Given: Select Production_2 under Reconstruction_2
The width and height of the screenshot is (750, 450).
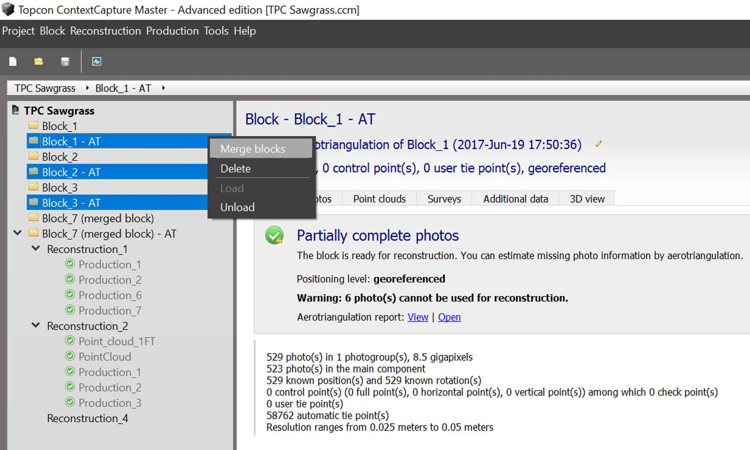Looking at the screenshot, I should point(110,387).
